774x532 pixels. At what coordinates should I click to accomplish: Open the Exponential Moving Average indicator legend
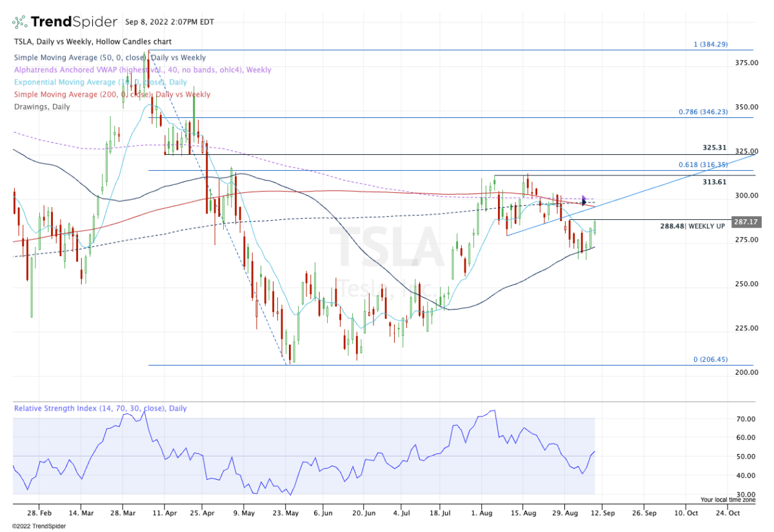tap(100, 82)
